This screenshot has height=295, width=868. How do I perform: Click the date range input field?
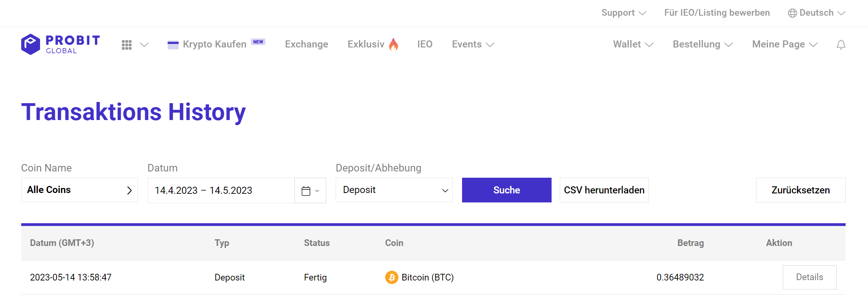[221, 190]
